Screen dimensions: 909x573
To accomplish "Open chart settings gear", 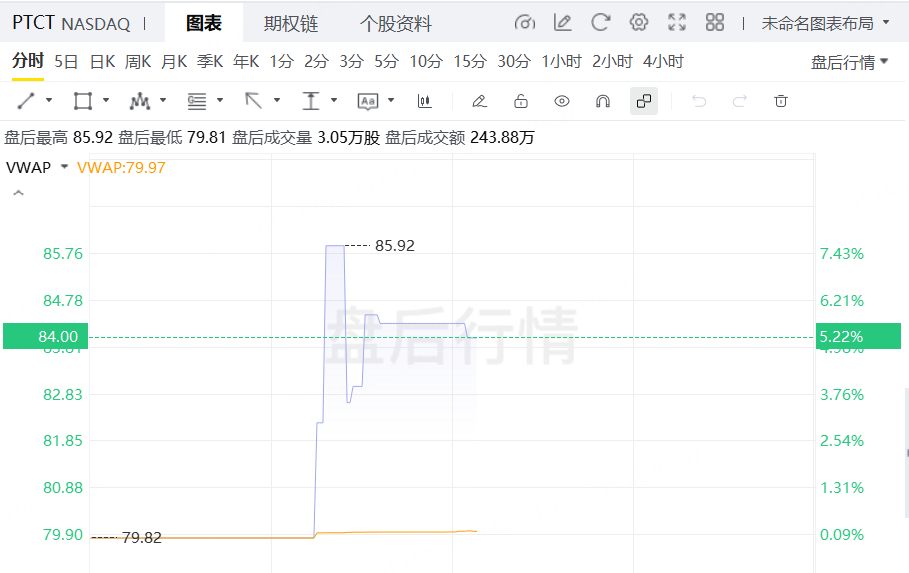I will (x=639, y=23).
